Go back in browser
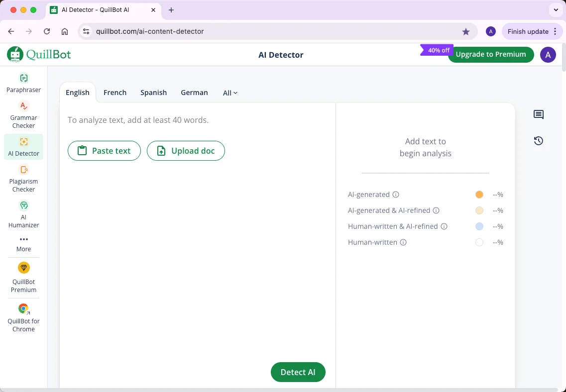This screenshot has width=566, height=392. [x=11, y=31]
